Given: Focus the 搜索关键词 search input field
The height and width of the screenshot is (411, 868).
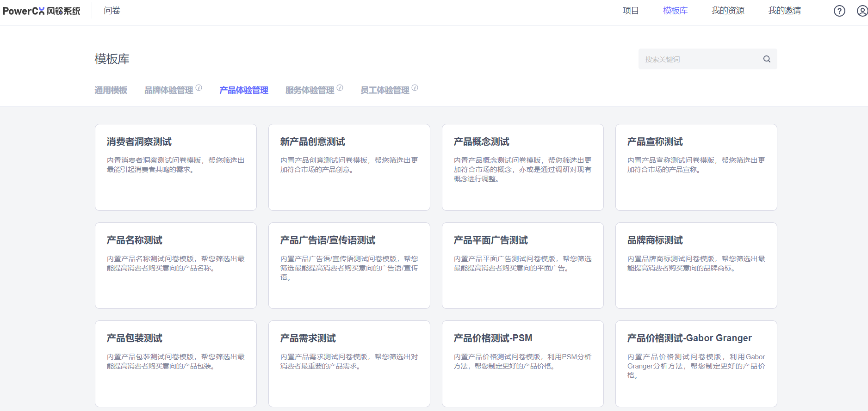Looking at the screenshot, I should click(x=699, y=59).
